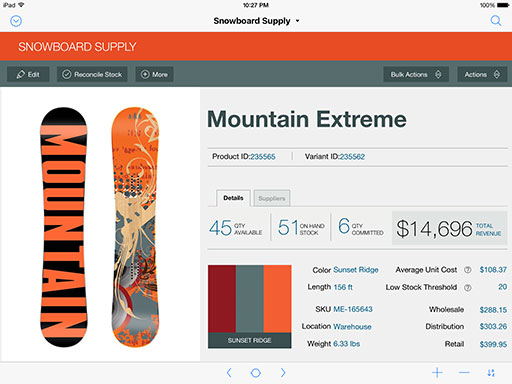The height and width of the screenshot is (384, 512).
Task: Tap the orange graphic snowboard image
Action: (x=135, y=227)
